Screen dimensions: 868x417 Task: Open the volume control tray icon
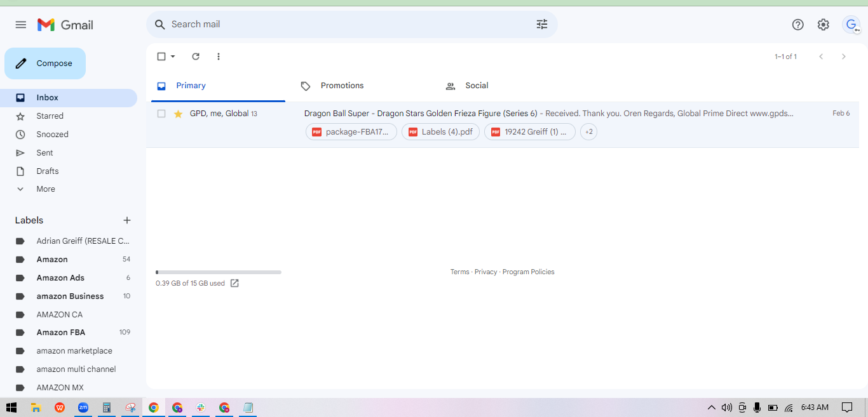tap(727, 407)
